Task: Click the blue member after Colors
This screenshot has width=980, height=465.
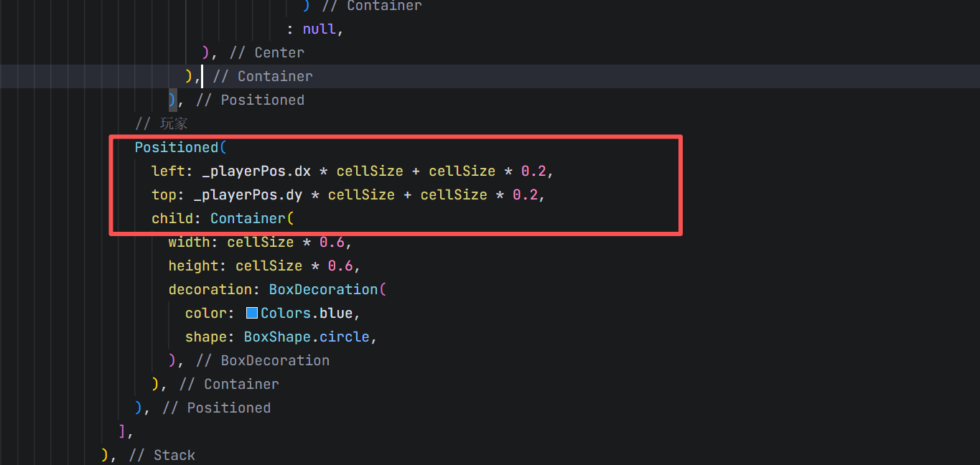Action: tap(336, 313)
